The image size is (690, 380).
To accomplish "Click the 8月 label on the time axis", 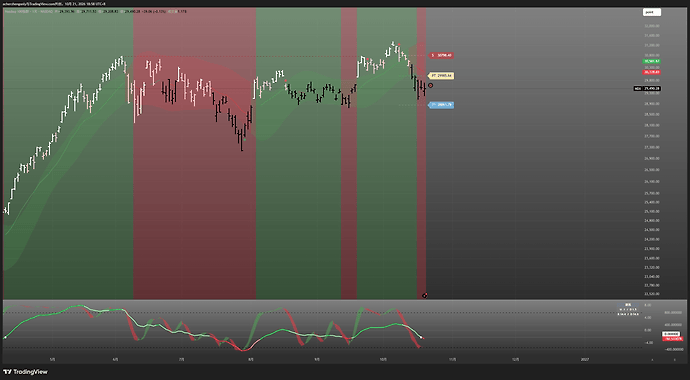I will 251,359.
